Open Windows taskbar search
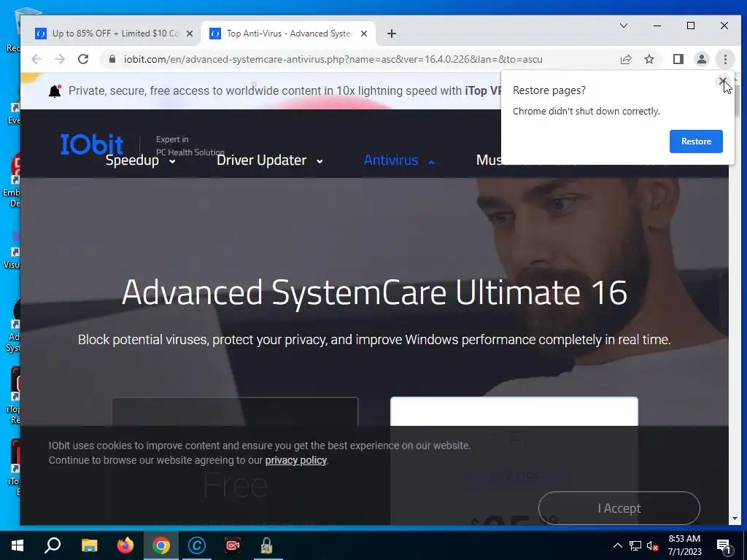This screenshot has height=560, width=747. pyautogui.click(x=53, y=545)
